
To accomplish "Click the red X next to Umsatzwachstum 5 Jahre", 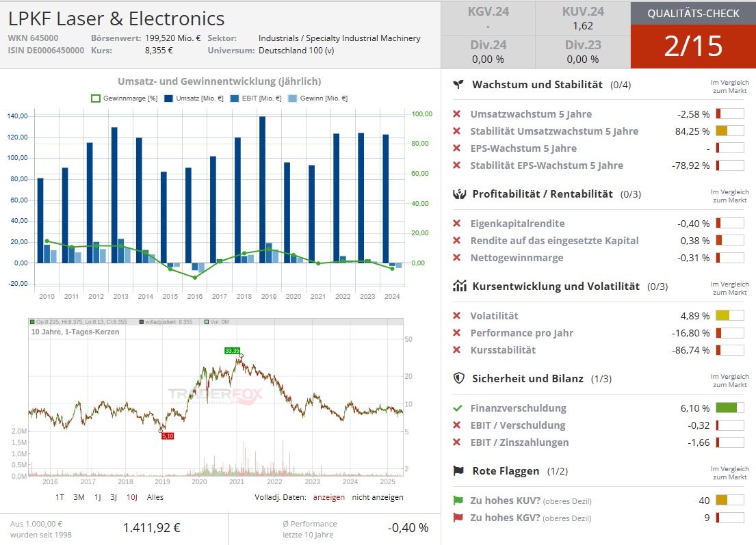I will [456, 114].
